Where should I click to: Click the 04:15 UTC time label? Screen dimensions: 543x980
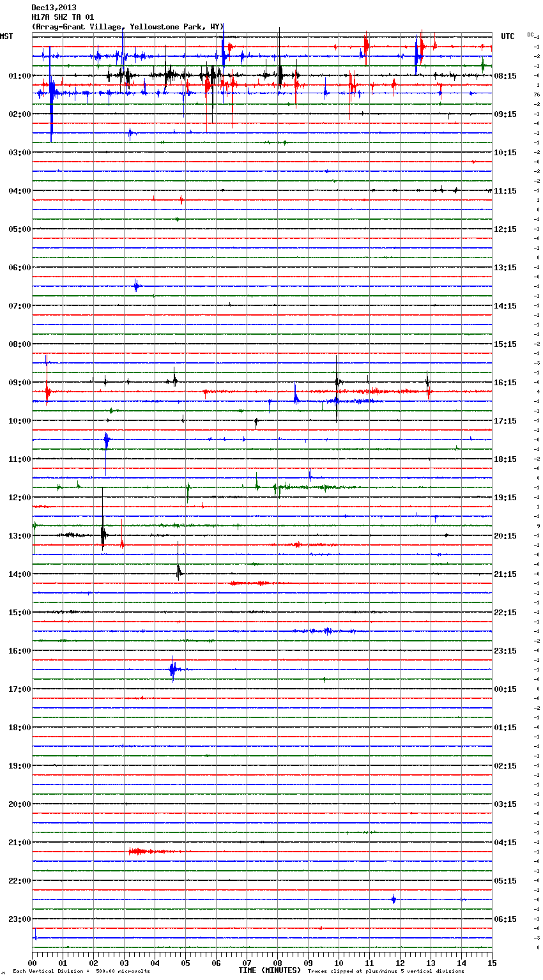505,843
